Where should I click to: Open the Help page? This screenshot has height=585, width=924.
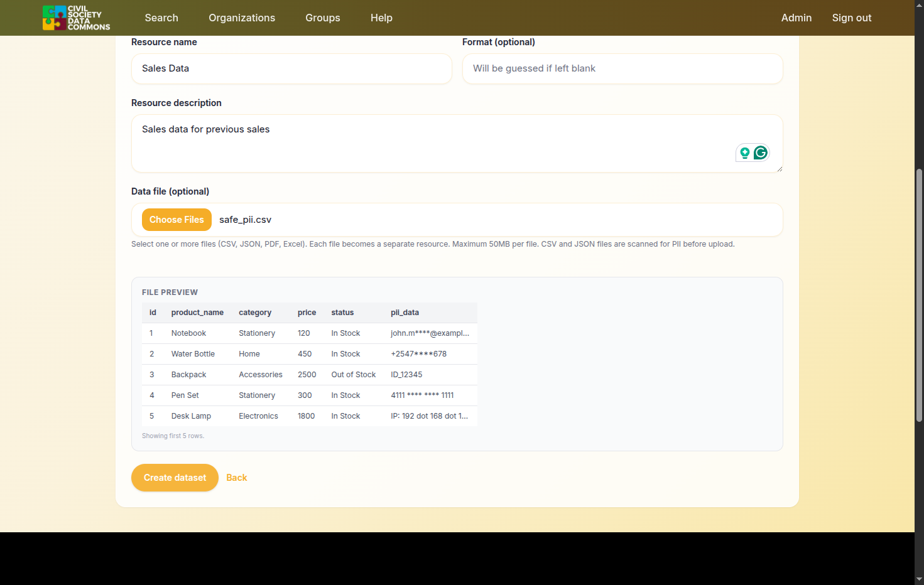point(381,18)
